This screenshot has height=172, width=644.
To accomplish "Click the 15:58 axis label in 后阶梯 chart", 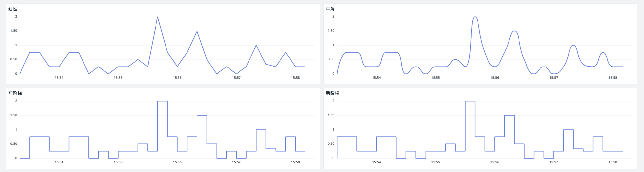I will pos(613,162).
